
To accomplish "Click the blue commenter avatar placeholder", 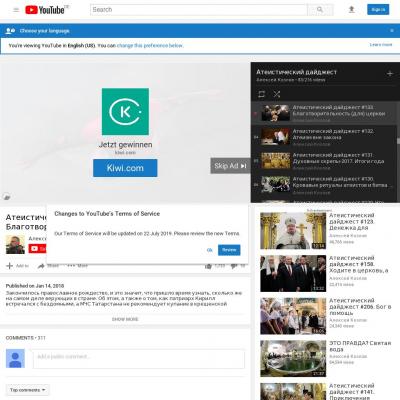I will point(15,358).
